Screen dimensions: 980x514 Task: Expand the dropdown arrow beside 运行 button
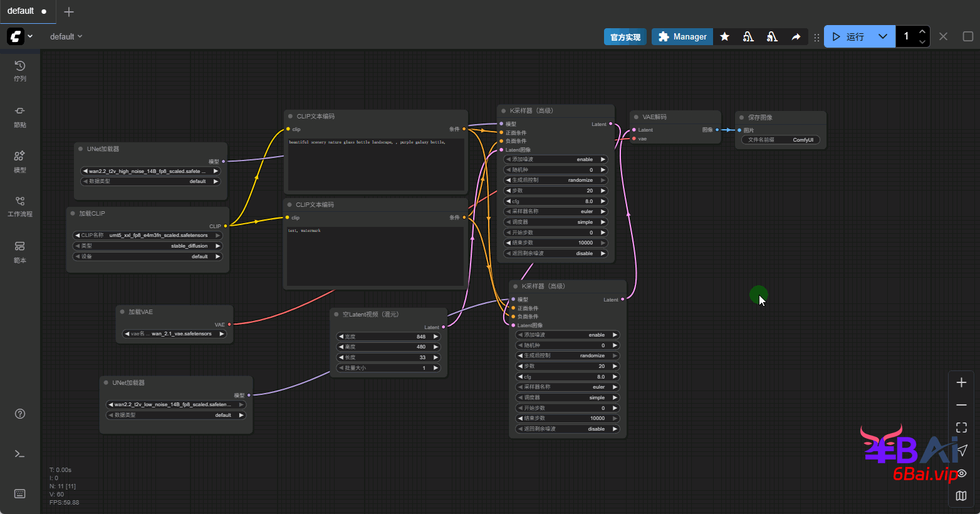[882, 37]
